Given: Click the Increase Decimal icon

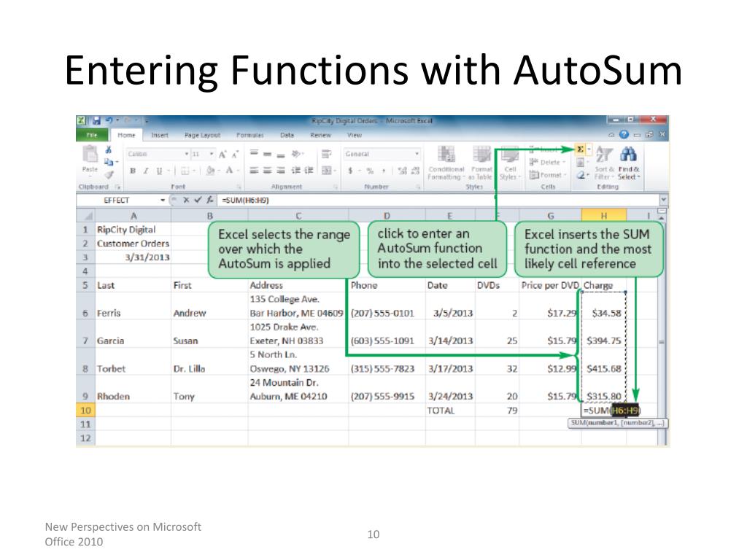Looking at the screenshot, I should 402,171.
